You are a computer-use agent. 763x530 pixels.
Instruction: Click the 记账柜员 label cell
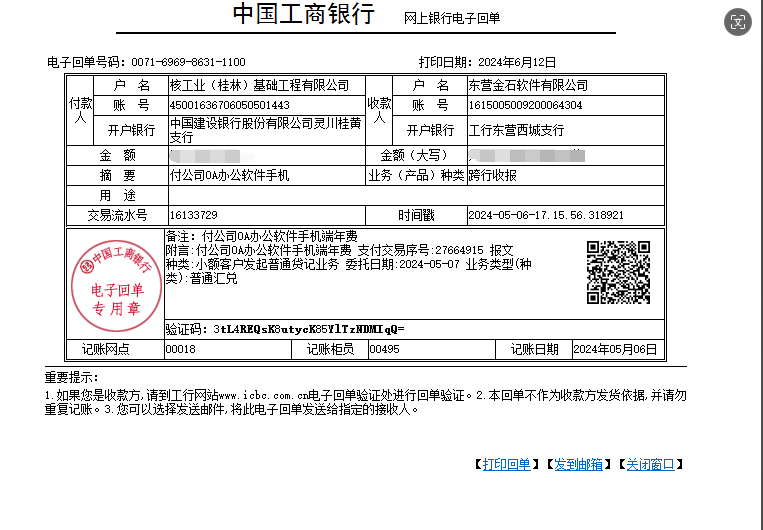(x=330, y=349)
